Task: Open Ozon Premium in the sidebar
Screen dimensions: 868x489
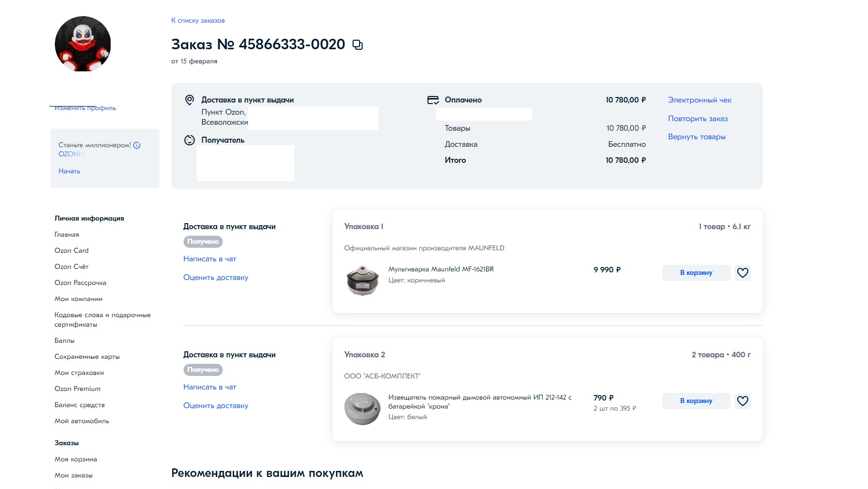Action: click(x=77, y=389)
